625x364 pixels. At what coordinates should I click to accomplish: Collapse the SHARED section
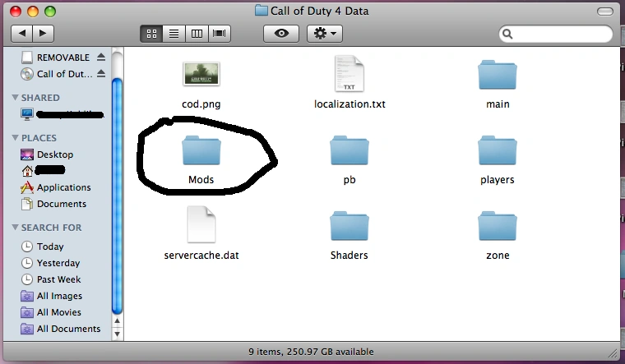(x=15, y=97)
